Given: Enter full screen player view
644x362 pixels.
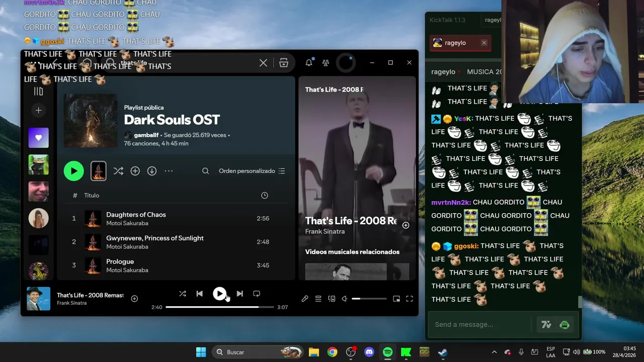Looking at the screenshot, I should coord(410,299).
